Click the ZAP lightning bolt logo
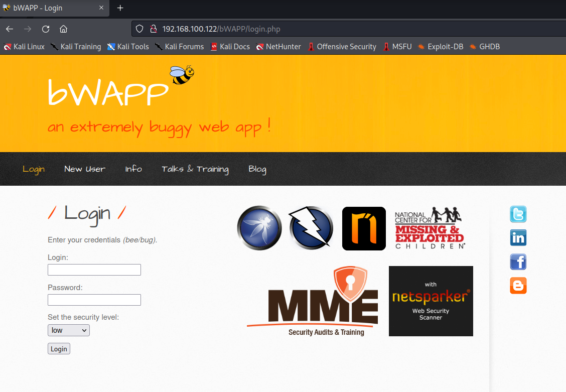The height and width of the screenshot is (392, 566). pyautogui.click(x=311, y=228)
